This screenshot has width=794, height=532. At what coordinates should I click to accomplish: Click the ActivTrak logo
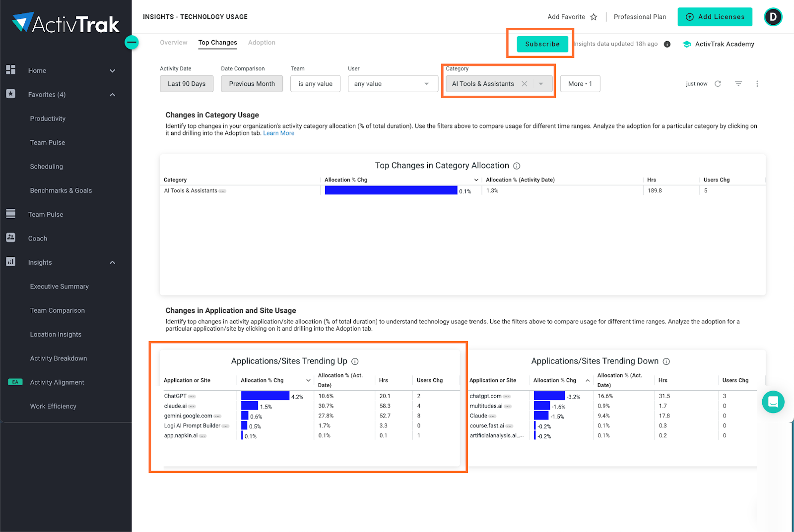[x=66, y=23]
